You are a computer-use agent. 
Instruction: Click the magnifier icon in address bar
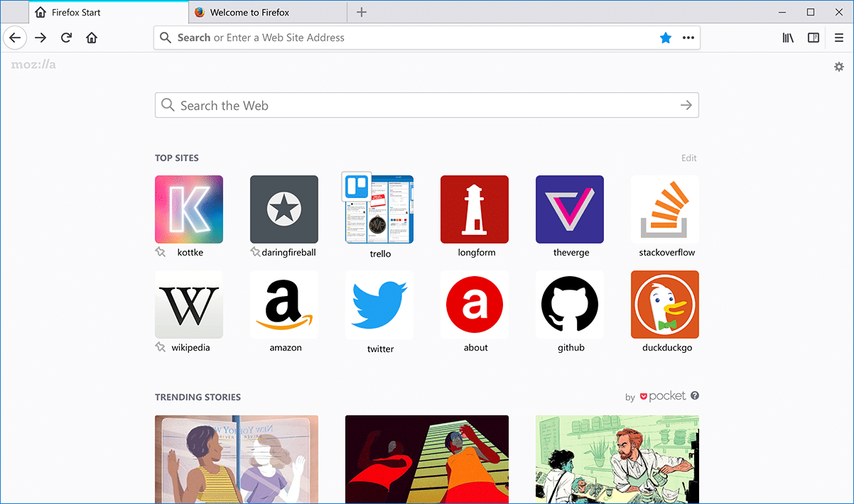pyautogui.click(x=166, y=38)
